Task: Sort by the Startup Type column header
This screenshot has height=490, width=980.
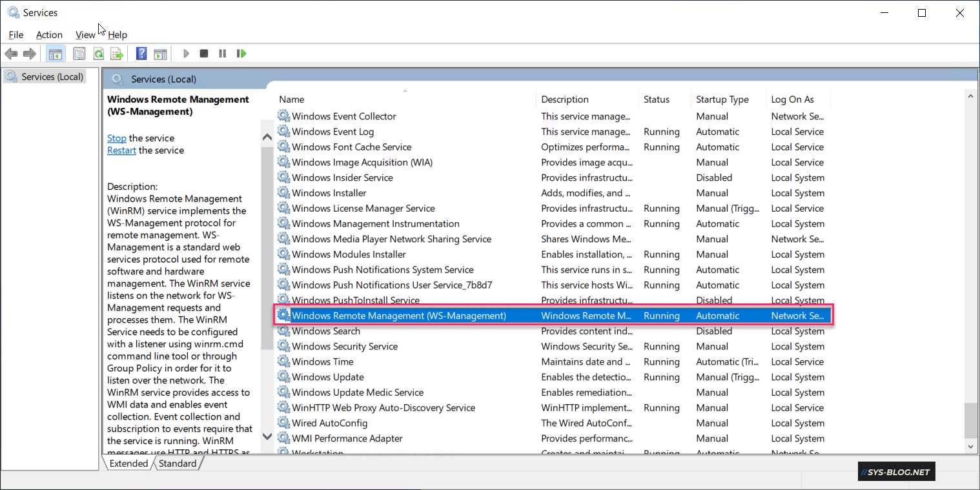Action: pyautogui.click(x=722, y=99)
